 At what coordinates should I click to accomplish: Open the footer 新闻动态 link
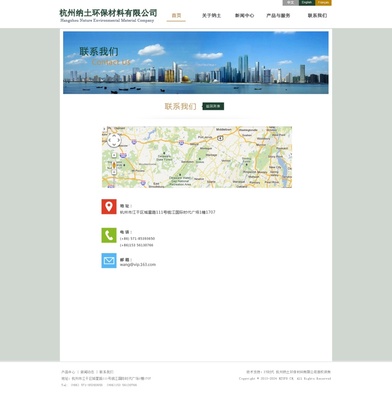coord(87,372)
